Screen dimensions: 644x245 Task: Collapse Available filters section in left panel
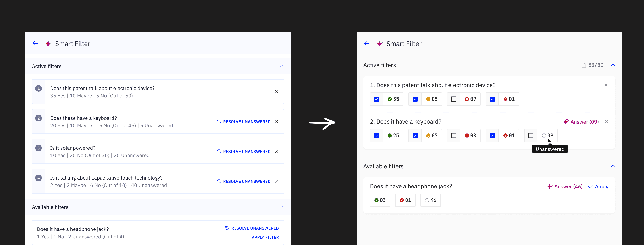click(282, 207)
